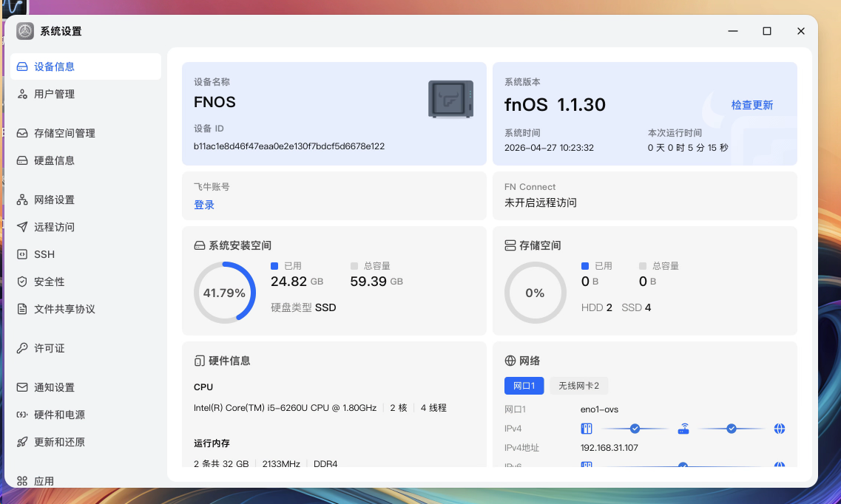Click the desktop app icon behind window

coord(13,7)
